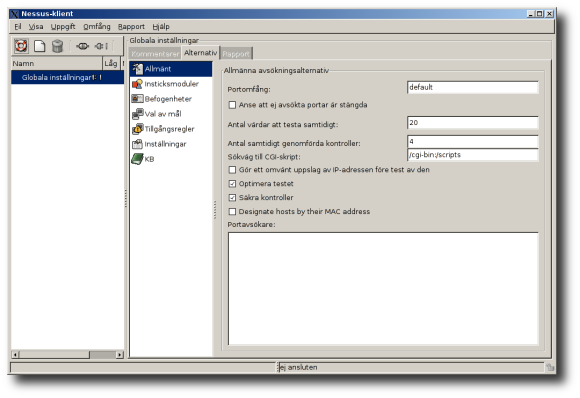The height and width of the screenshot is (398, 580).
Task: Select the Inställningar preferences icon
Action: [137, 144]
